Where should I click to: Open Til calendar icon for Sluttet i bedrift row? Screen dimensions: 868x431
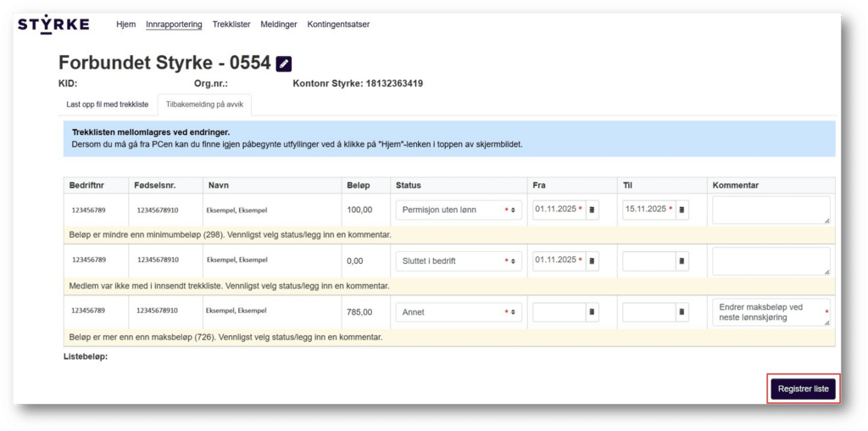(682, 261)
